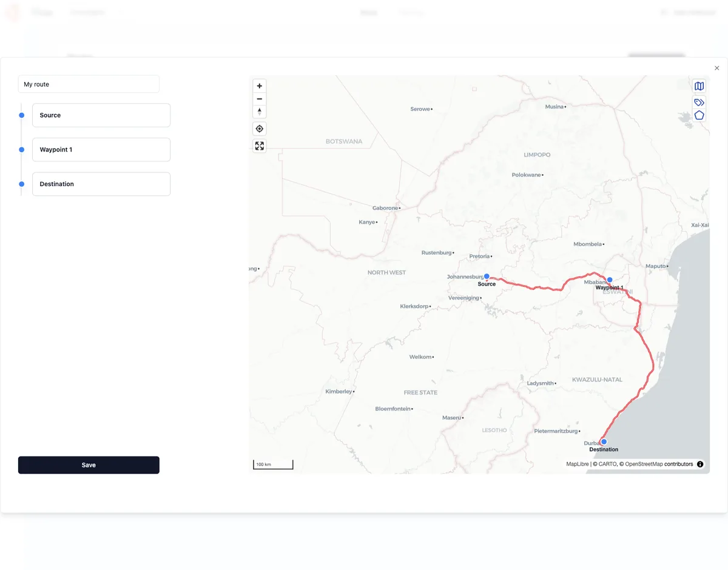
Task: Save the route
Action: [89, 464]
